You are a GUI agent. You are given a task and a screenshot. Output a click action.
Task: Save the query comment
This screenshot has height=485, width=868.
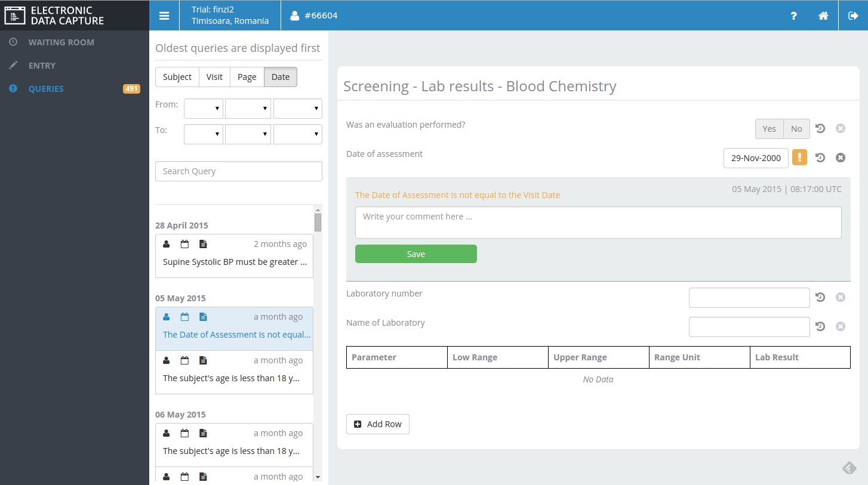(x=416, y=254)
